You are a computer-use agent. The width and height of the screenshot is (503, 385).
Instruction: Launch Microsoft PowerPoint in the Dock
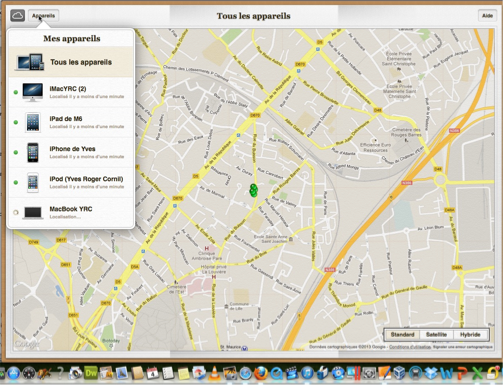[x=462, y=374]
